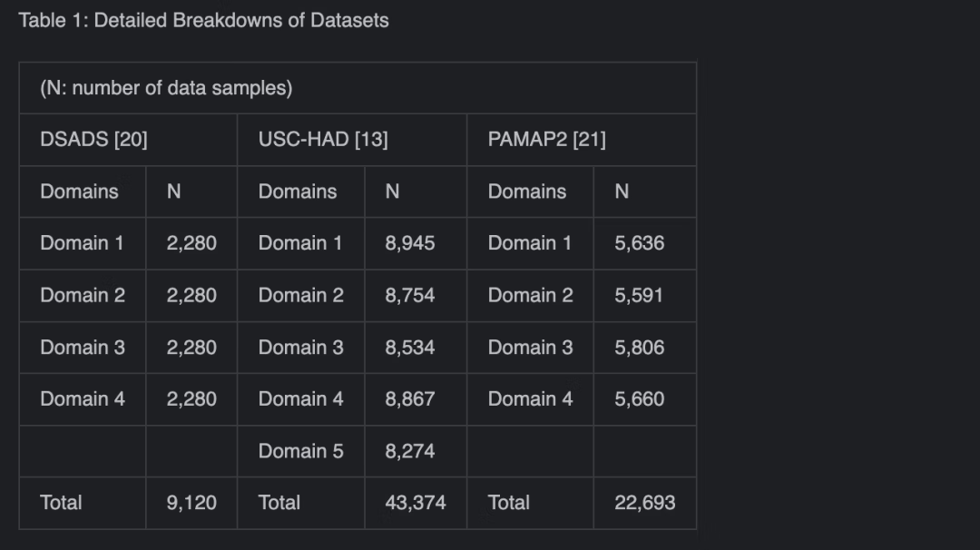Click the USC-HAD total 43,374
The width and height of the screenshot is (980, 550).
pos(416,503)
